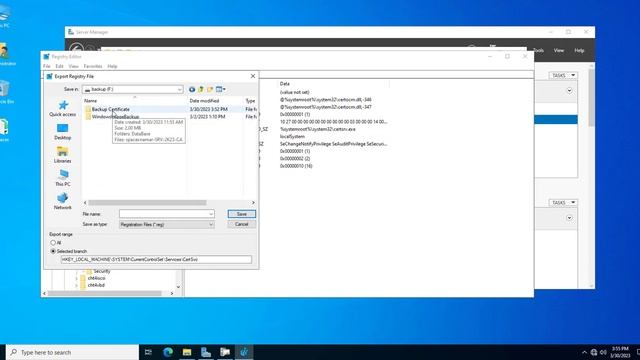Expand the cht4iscsi key in registry tree
This screenshot has width=640, height=360.
tap(76, 278)
